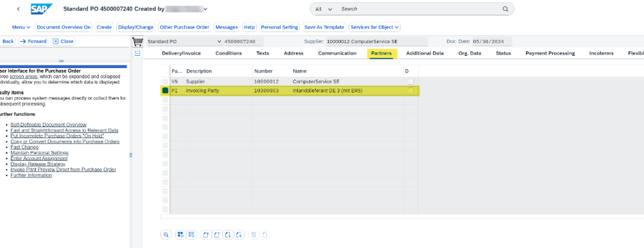Close the help panel
The width and height of the screenshot is (644, 248).
tap(64, 41)
